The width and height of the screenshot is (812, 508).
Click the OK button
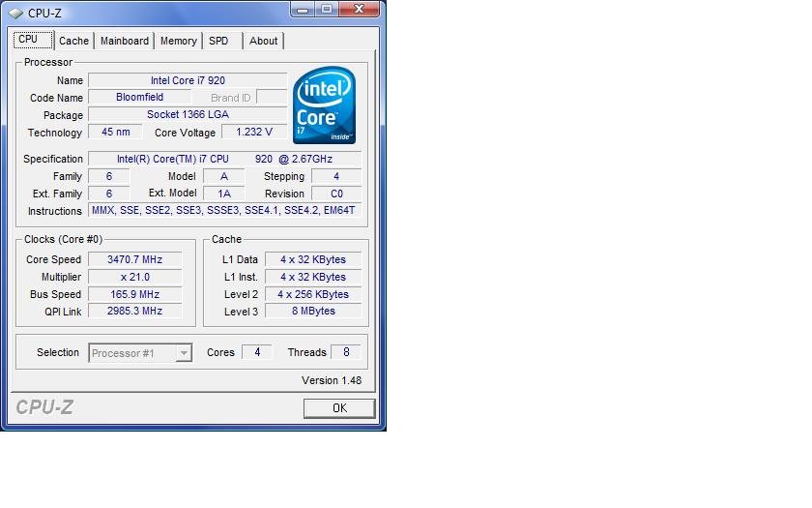click(339, 408)
